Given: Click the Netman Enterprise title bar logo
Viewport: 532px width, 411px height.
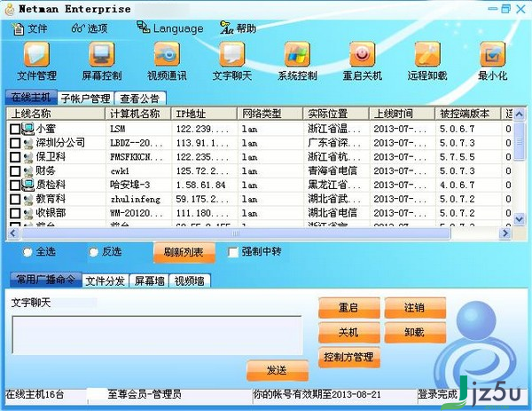Looking at the screenshot, I should tap(10, 9).
